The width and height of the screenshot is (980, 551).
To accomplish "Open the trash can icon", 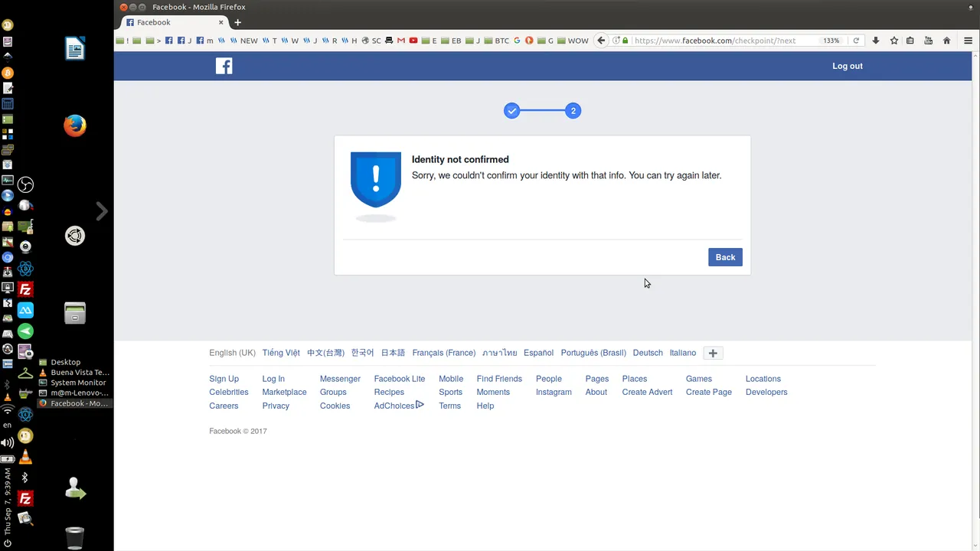I will click(74, 537).
